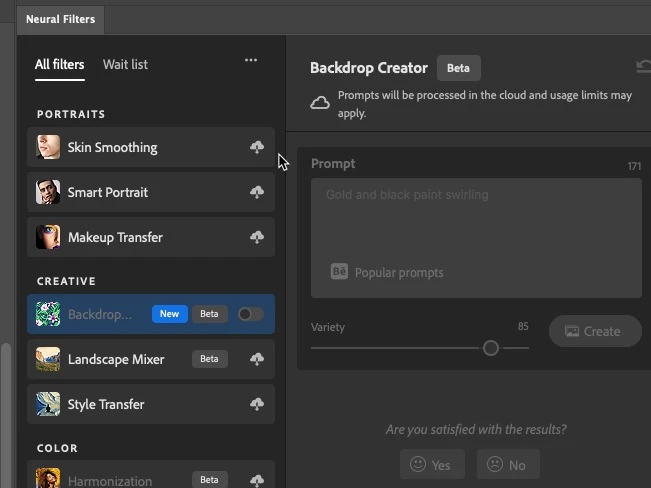The width and height of the screenshot is (651, 488).
Task: Click the PORTRAITS section heading
Action: tap(71, 114)
